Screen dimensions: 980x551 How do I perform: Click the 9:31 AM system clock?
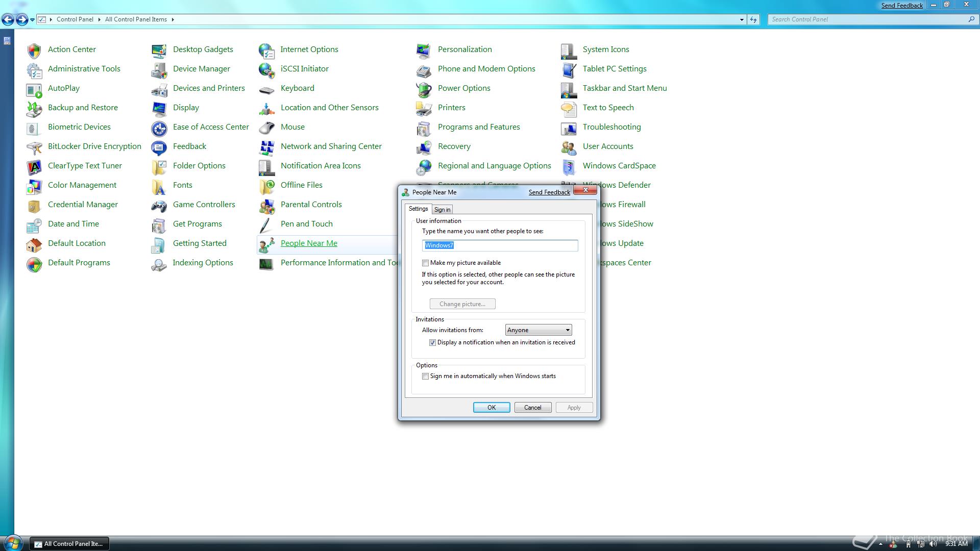point(957,544)
